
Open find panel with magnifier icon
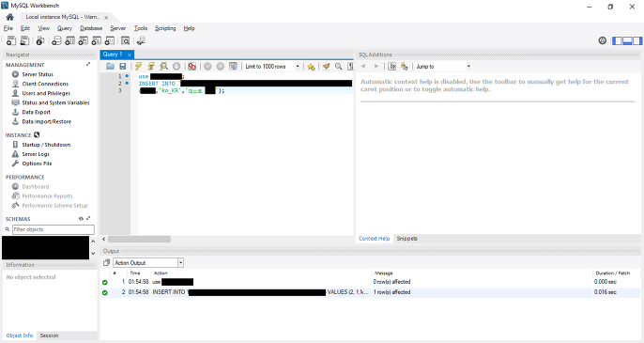pyautogui.click(x=338, y=66)
